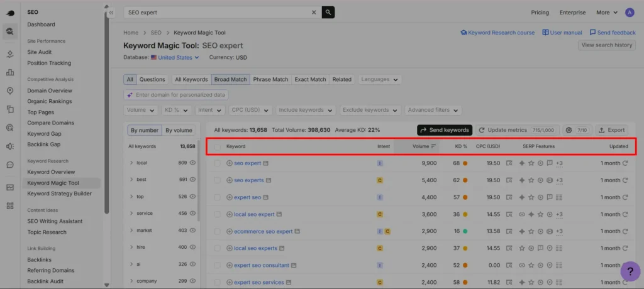The image size is (644, 289).
Task: Open the user avatar A menu
Action: pyautogui.click(x=630, y=13)
